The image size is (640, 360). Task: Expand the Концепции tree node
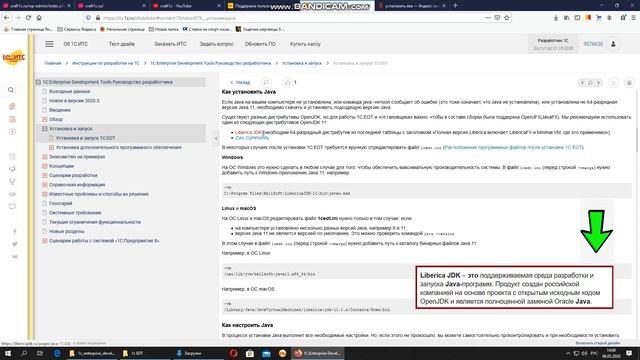pyautogui.click(x=45, y=166)
